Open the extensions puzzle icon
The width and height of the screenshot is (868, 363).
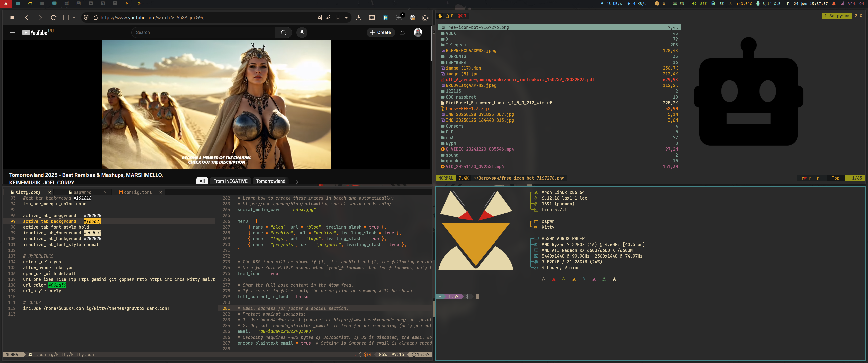pyautogui.click(x=425, y=17)
